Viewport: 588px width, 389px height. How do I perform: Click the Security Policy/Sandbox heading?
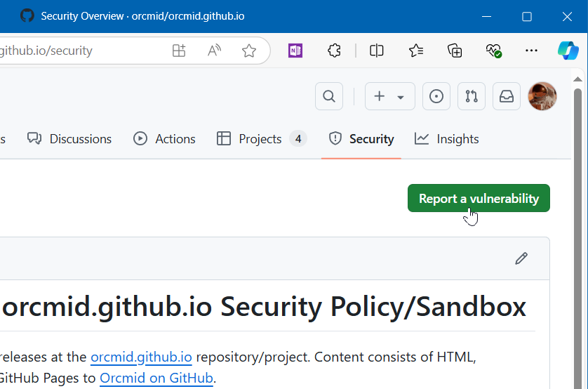click(264, 306)
